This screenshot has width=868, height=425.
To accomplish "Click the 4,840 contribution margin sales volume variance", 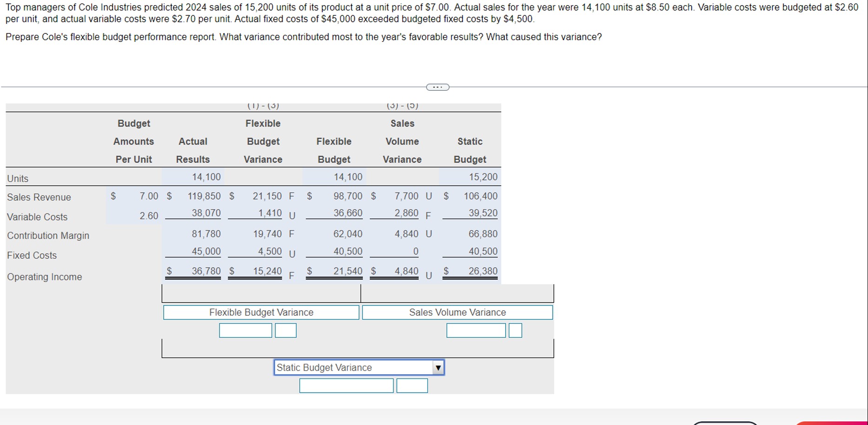I will pos(407,234).
